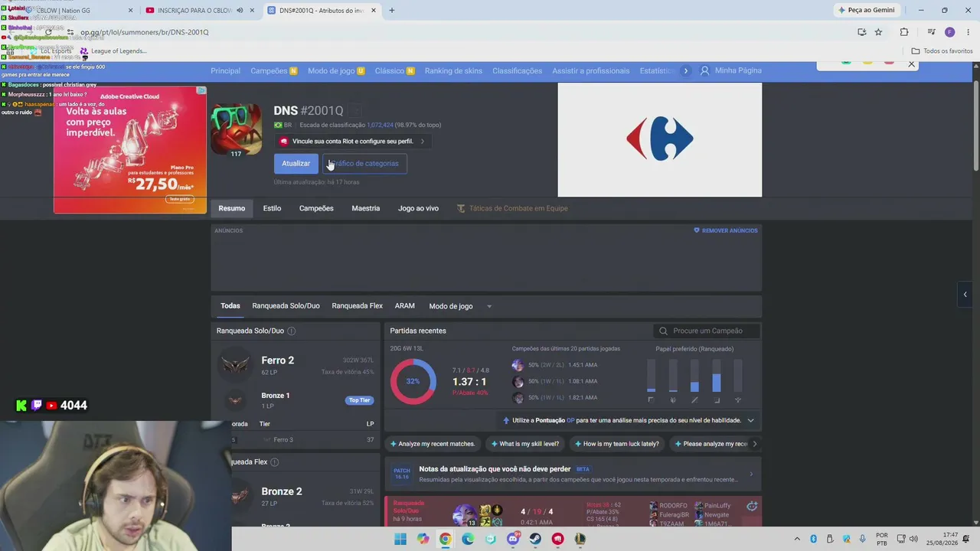The width and height of the screenshot is (980, 551).
Task: Click in the Procure um Campeão search field
Action: [707, 331]
